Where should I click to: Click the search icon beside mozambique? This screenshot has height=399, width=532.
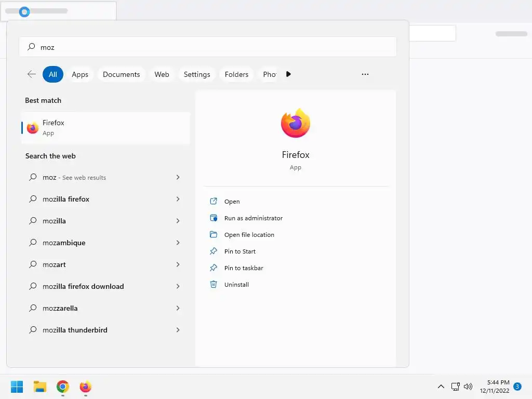tap(33, 243)
